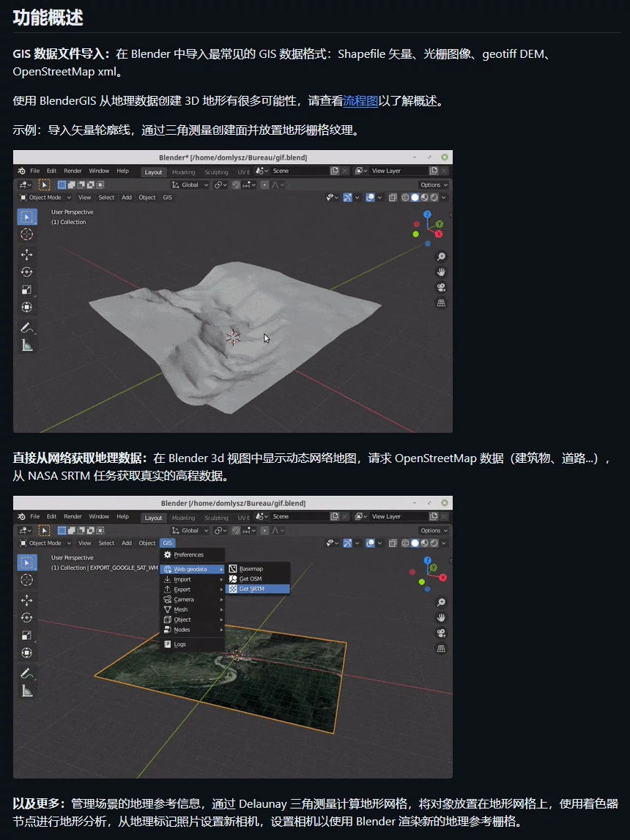630x840 pixels.
Task: Pick the Measure tool in the upper Blender toolbar
Action: coord(27,345)
